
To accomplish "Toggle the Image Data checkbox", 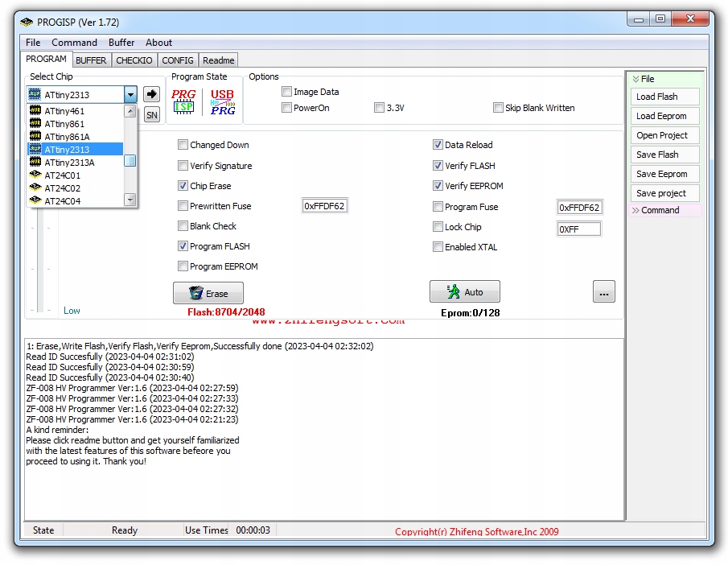I will point(287,92).
